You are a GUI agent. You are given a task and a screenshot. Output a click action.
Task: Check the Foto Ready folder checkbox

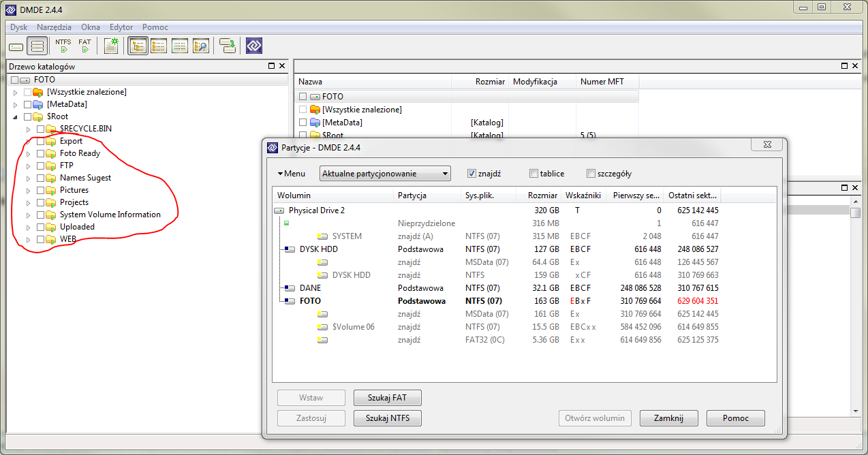40,153
